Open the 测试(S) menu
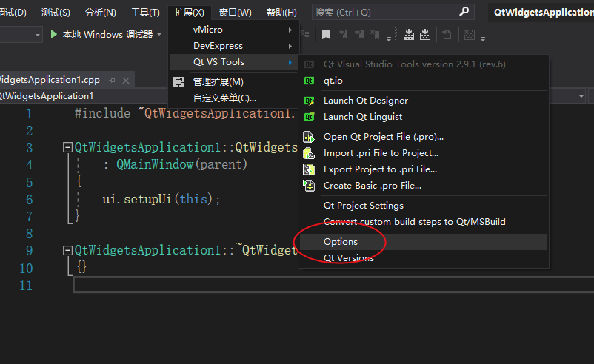The width and height of the screenshot is (594, 364). click(56, 13)
